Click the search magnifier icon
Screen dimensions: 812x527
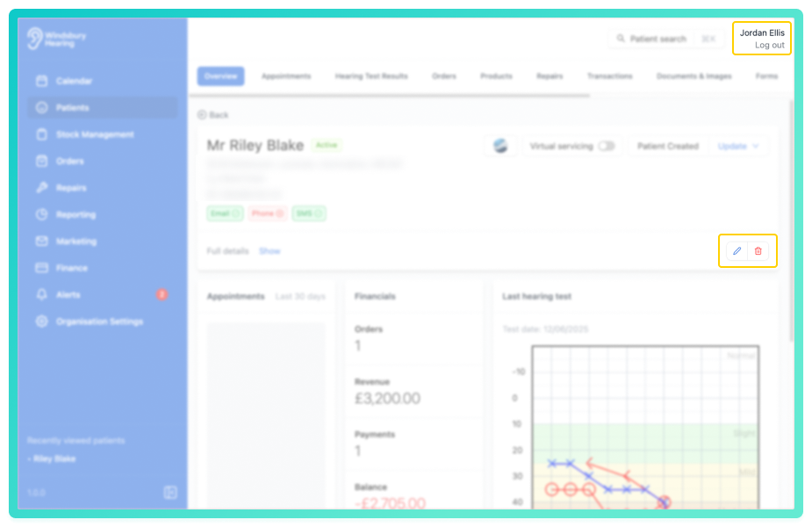point(621,39)
